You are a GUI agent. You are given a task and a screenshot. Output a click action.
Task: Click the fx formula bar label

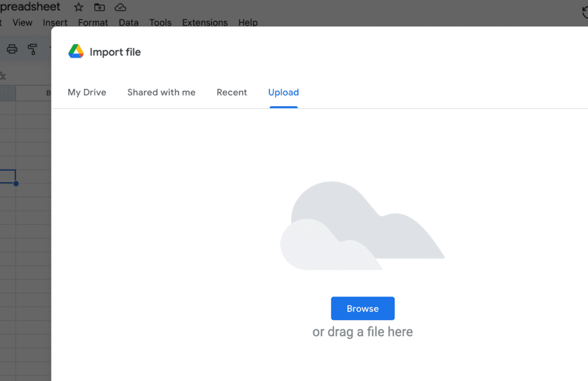(4, 75)
